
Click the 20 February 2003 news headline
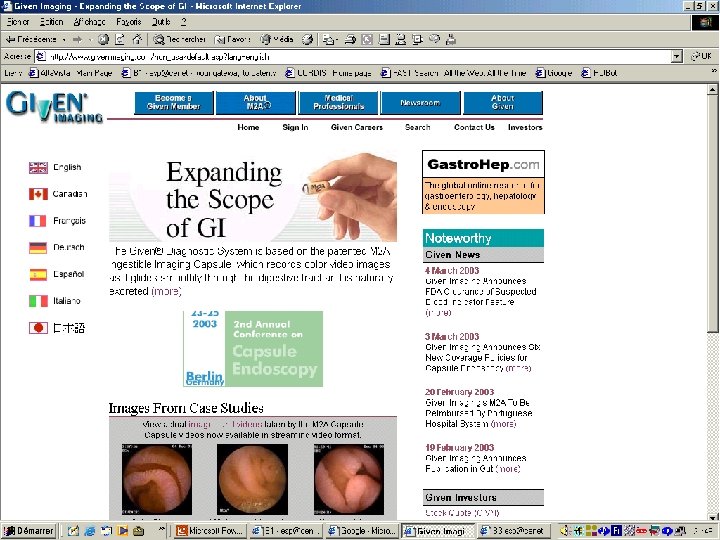point(478,413)
